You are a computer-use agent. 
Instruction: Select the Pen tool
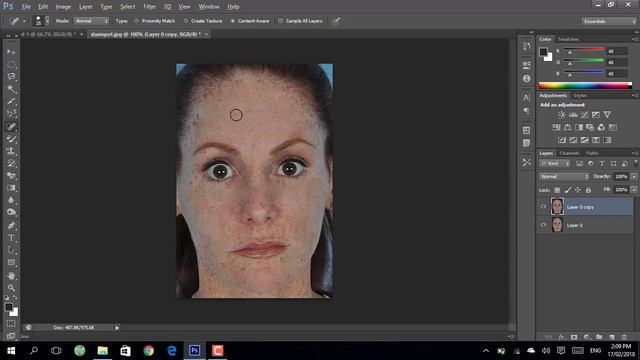(x=11, y=226)
